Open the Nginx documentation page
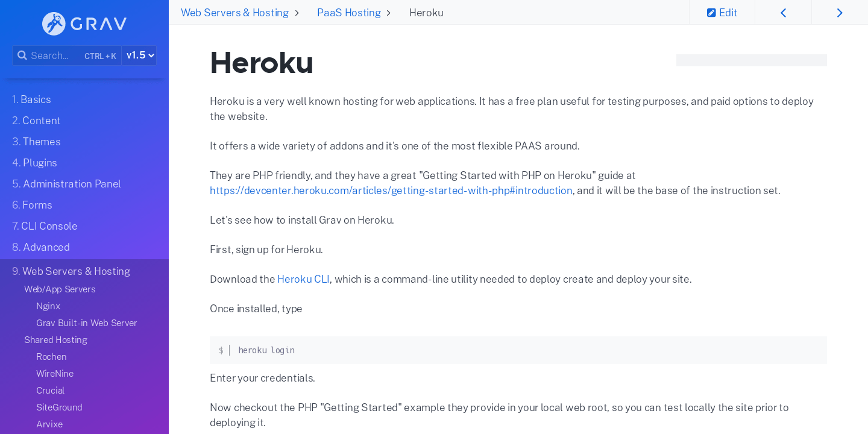This screenshot has width=868, height=434. click(x=48, y=306)
